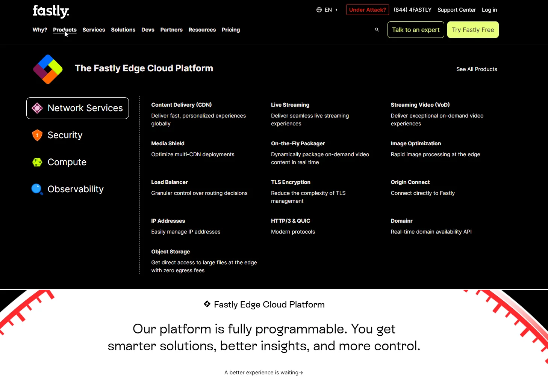Click the Network Services pink diamond icon
The height and width of the screenshot is (392, 548).
37,108
